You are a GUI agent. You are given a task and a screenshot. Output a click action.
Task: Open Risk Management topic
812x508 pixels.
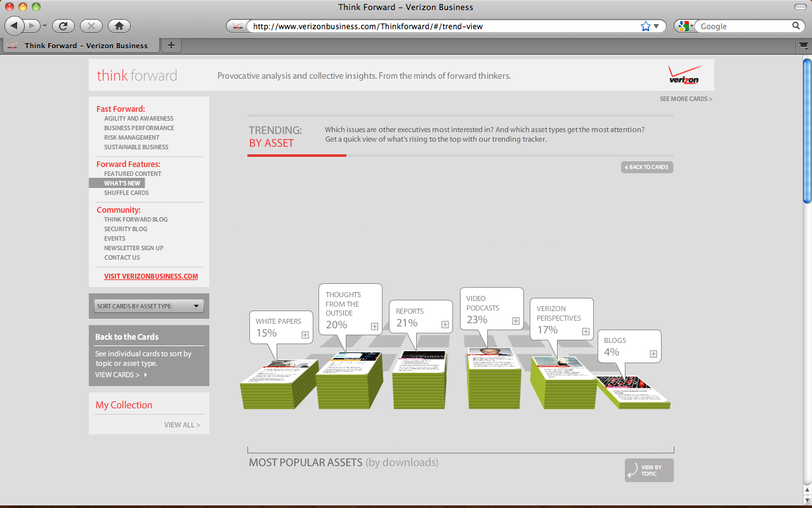point(132,138)
